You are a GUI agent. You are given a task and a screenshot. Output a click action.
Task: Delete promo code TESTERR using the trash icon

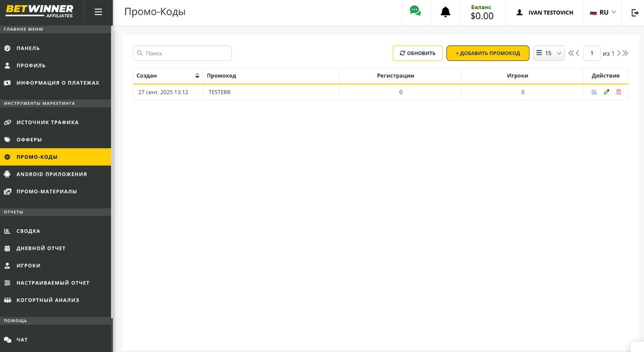pos(618,92)
